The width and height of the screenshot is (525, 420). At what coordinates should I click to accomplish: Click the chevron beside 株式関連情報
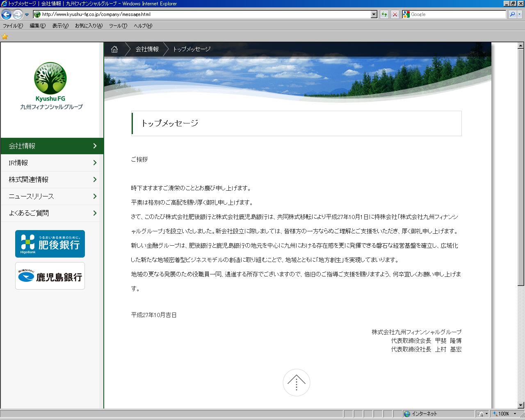(95, 180)
